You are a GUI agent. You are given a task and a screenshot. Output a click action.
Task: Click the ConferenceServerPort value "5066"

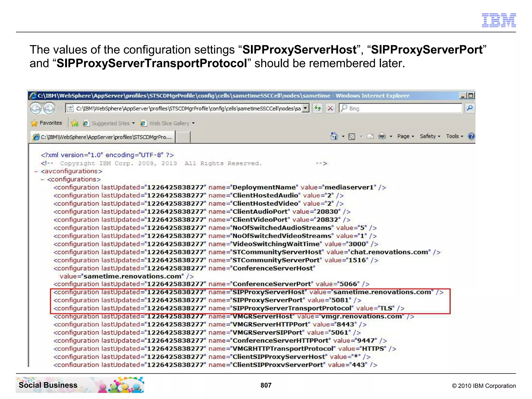point(348,284)
